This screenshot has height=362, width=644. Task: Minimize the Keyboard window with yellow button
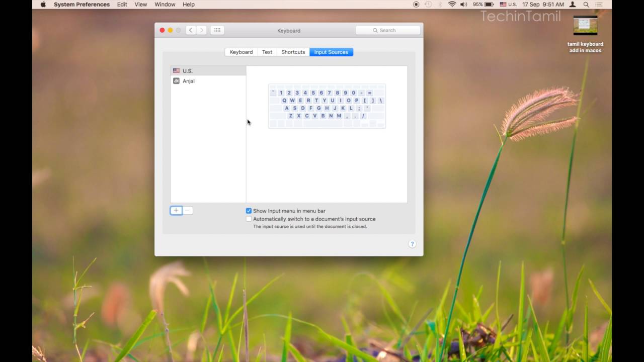pos(170,30)
